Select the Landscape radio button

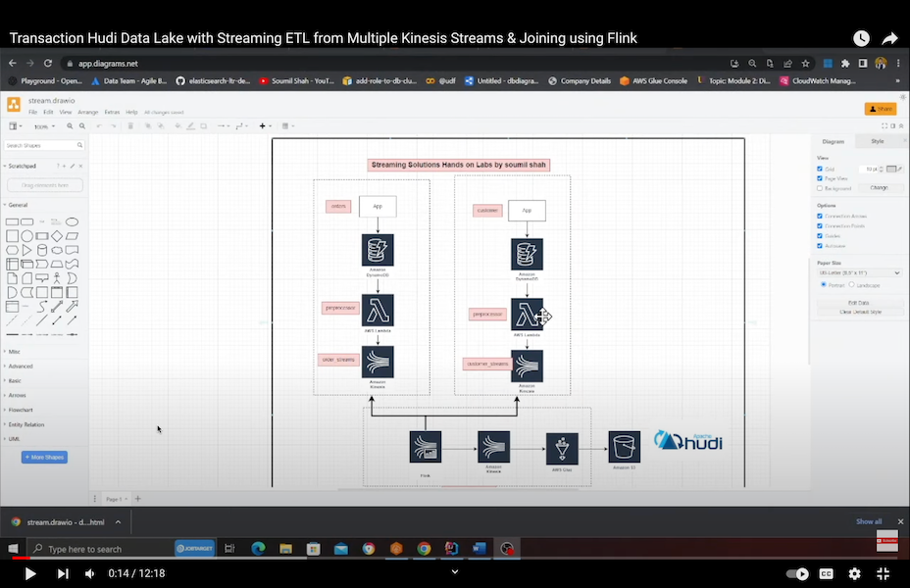click(x=851, y=285)
